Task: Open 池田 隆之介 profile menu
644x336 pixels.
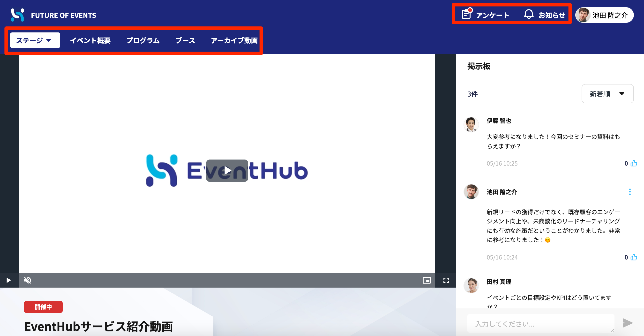Action: point(604,15)
